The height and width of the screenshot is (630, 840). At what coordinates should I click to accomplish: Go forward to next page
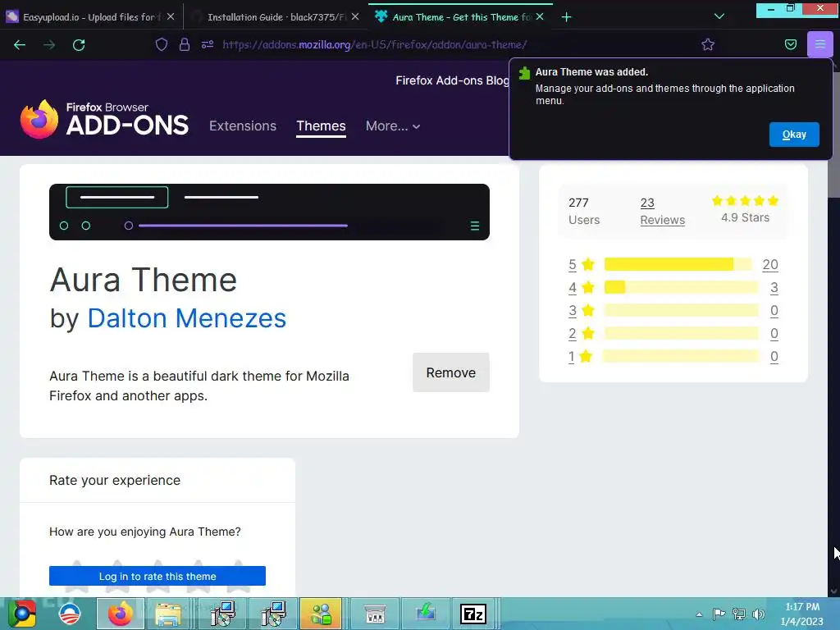coord(49,45)
